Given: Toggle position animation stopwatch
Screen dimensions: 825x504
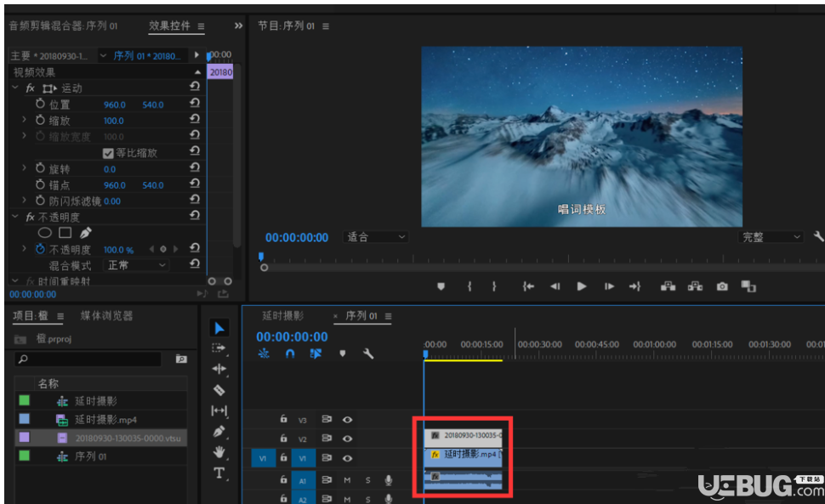Looking at the screenshot, I should click(40, 104).
